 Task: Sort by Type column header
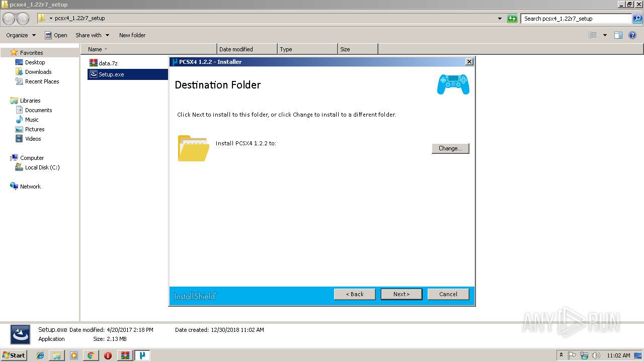307,49
